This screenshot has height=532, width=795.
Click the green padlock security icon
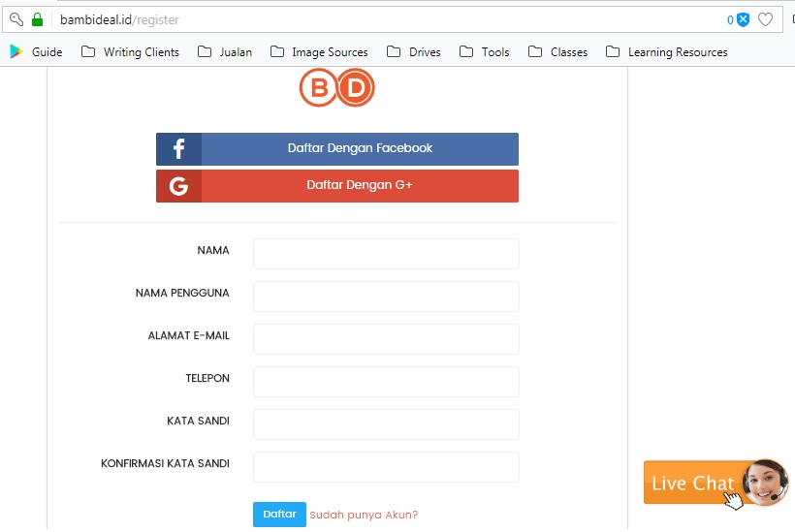pyautogui.click(x=37, y=19)
